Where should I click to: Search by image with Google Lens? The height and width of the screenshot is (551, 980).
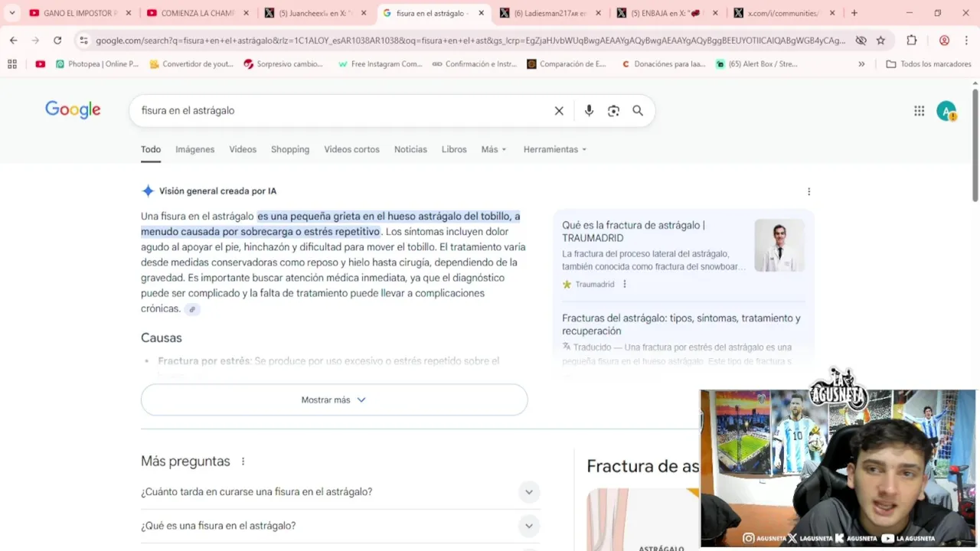613,111
